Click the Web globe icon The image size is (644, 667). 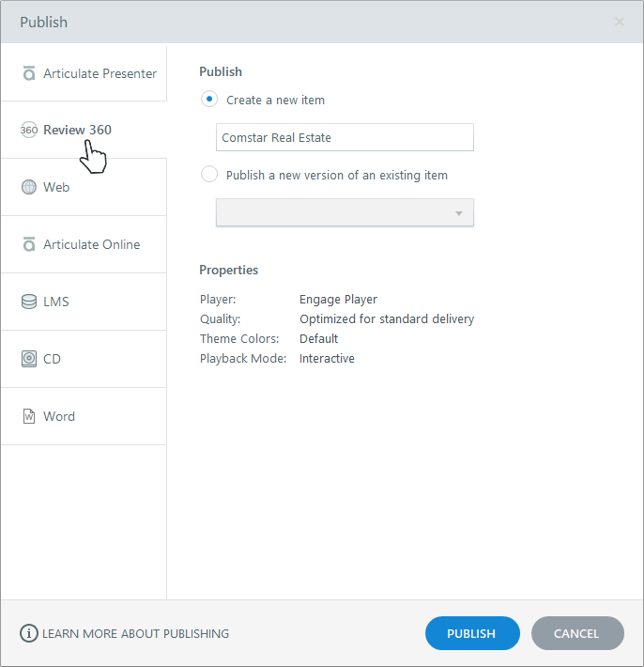[29, 187]
